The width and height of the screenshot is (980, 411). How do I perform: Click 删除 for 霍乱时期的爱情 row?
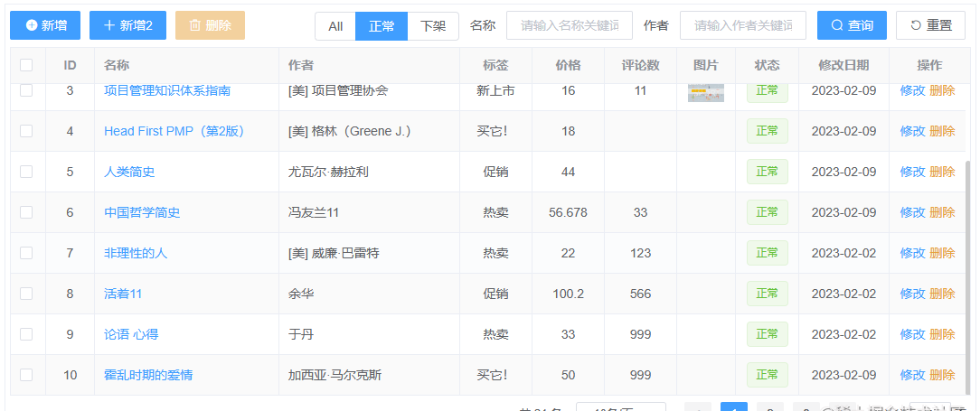tap(943, 376)
